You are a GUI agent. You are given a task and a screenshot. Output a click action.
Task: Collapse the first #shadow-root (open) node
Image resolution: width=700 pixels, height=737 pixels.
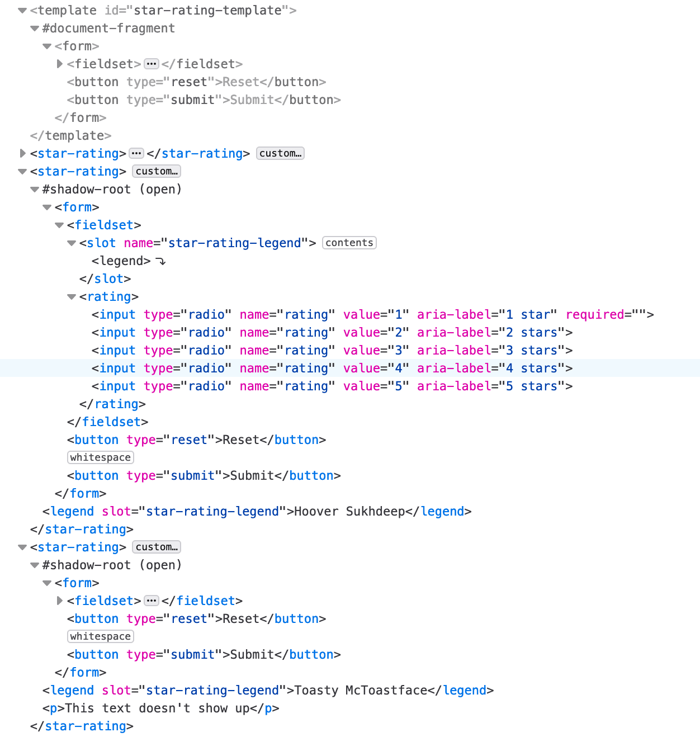tap(34, 189)
